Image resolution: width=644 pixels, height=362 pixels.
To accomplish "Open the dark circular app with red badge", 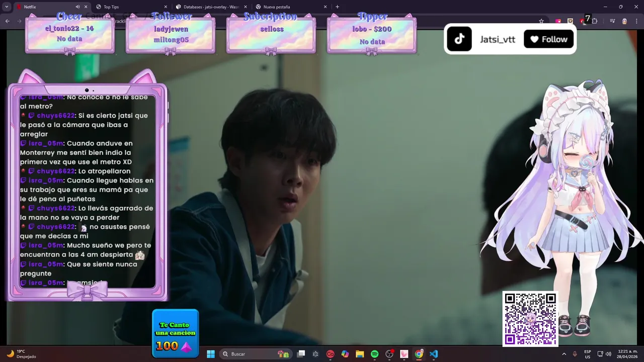I will [x=389, y=354].
